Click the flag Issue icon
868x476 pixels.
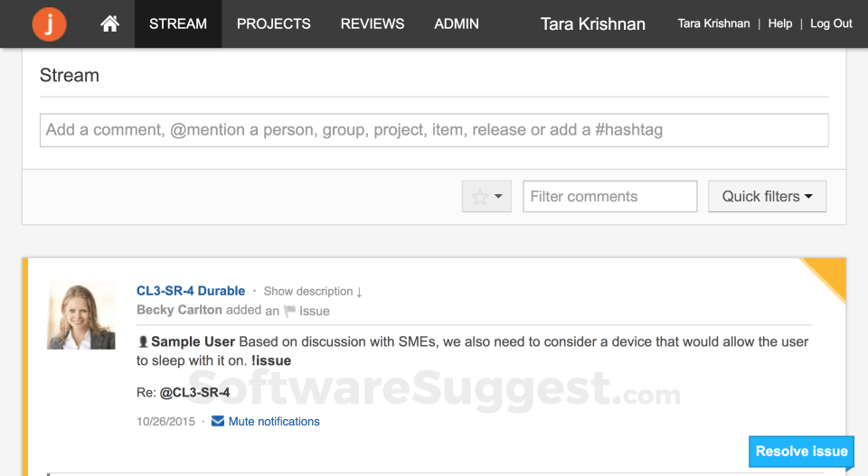(x=289, y=312)
